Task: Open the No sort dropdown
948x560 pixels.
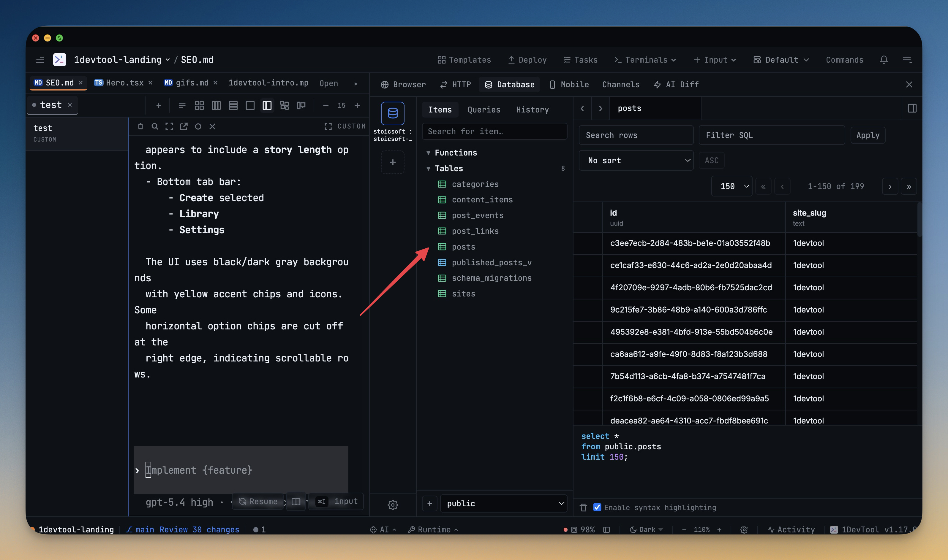Action: (636, 160)
